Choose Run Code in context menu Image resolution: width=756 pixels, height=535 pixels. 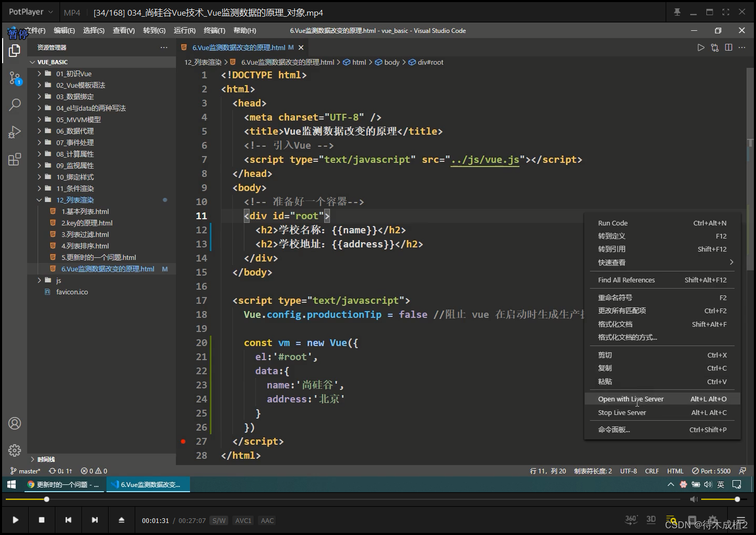click(x=662, y=223)
